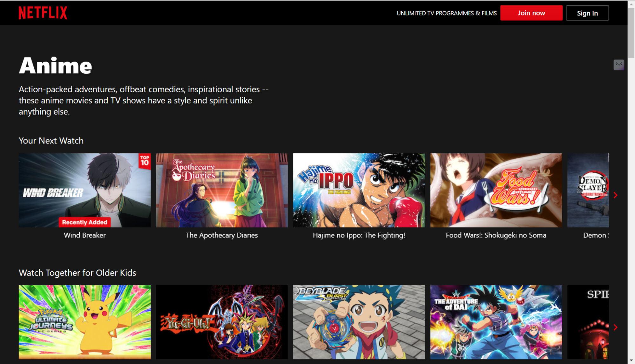Click the Watch Together for Older Kids heading
The image size is (635, 364).
pyautogui.click(x=78, y=273)
